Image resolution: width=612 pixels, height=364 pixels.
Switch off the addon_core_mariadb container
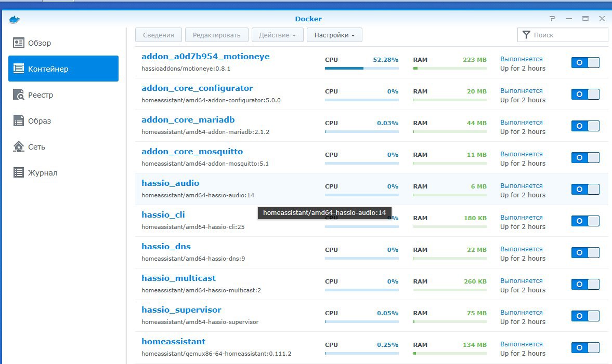coord(585,126)
